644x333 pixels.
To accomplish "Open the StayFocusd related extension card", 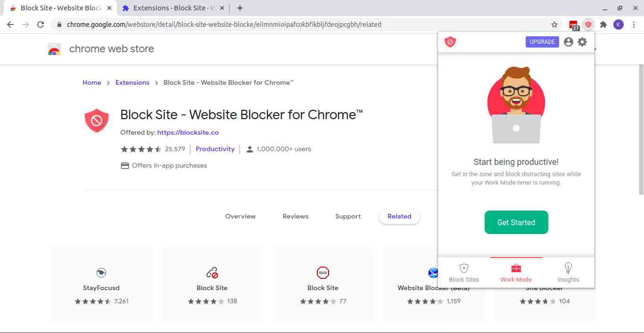I will click(x=101, y=285).
